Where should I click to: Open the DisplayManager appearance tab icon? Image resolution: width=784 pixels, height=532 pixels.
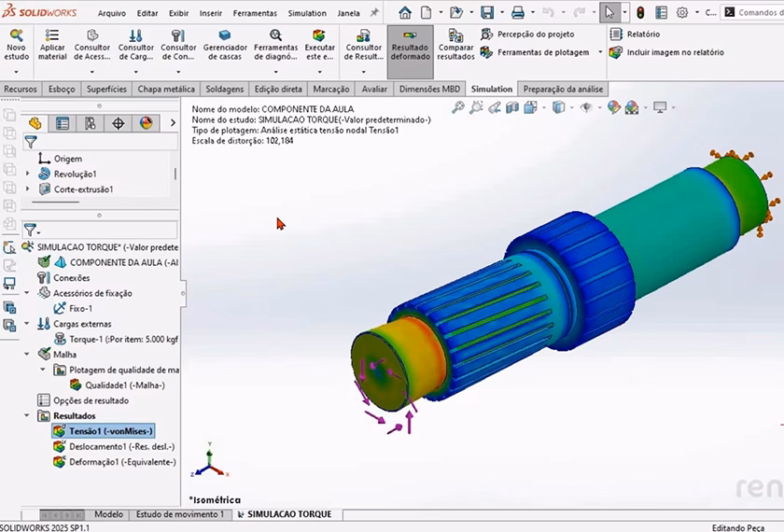point(146,123)
